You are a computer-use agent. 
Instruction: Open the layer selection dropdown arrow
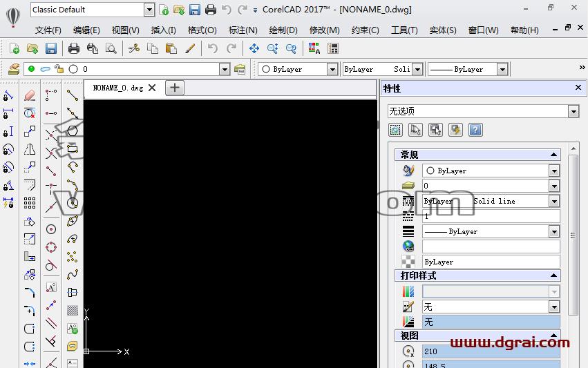click(225, 69)
